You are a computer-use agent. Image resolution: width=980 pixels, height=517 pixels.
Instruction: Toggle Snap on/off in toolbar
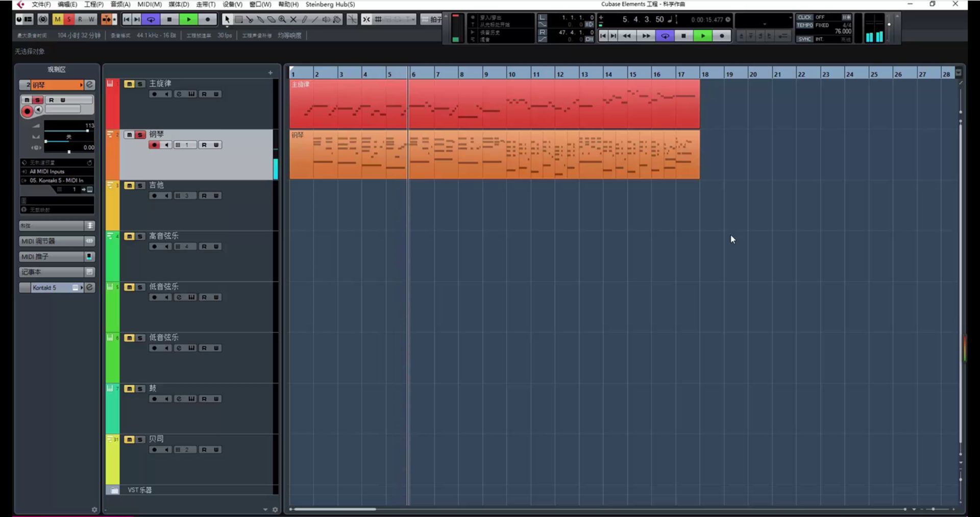(x=366, y=19)
